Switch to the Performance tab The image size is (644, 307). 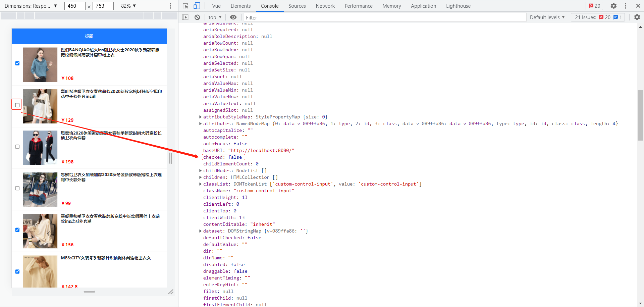(359, 6)
